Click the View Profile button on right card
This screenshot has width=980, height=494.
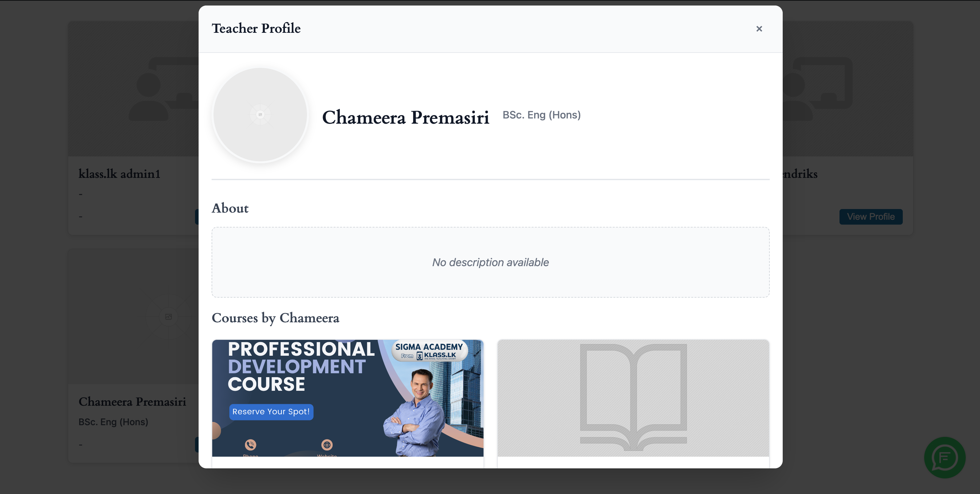[x=870, y=216]
